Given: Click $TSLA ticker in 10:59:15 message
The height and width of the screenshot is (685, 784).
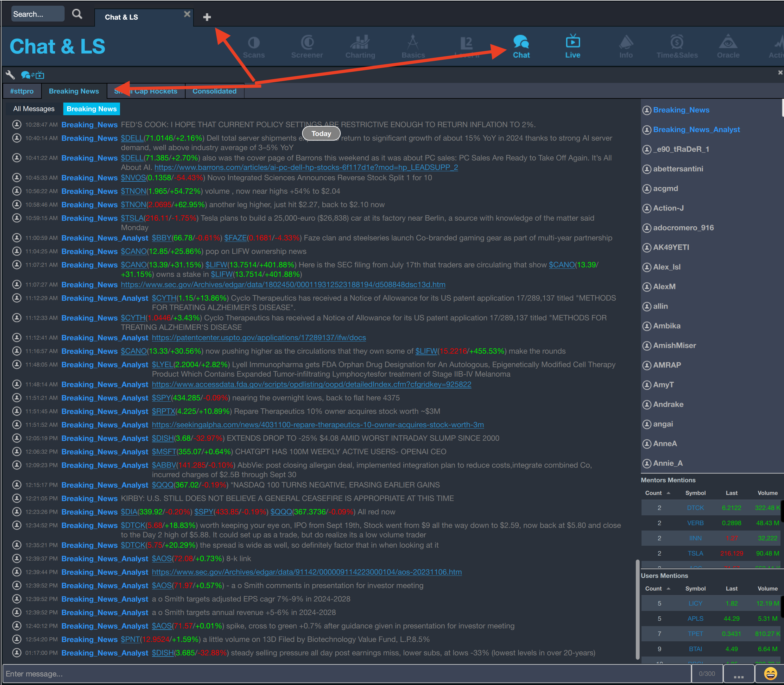Looking at the screenshot, I should pyautogui.click(x=132, y=218).
